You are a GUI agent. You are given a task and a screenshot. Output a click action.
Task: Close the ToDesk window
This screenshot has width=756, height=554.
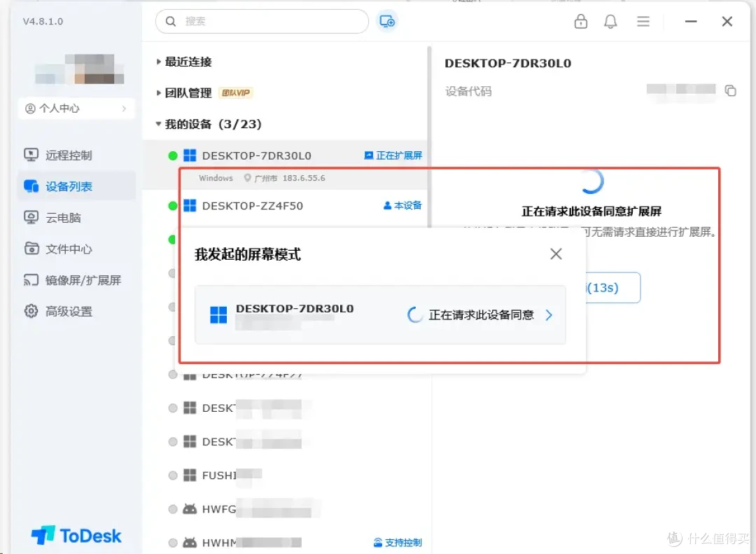tap(727, 21)
